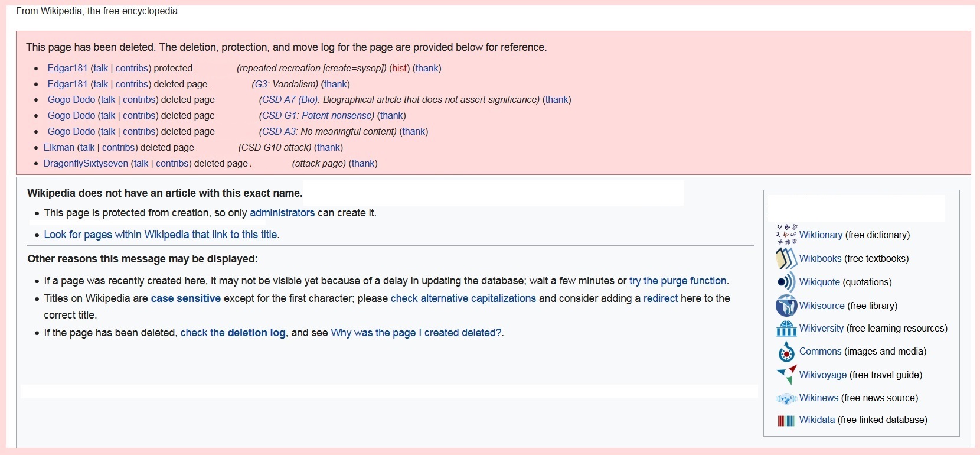980x455 pixels.
Task: View DragonflySixtyseven contribs
Action: click(x=172, y=163)
